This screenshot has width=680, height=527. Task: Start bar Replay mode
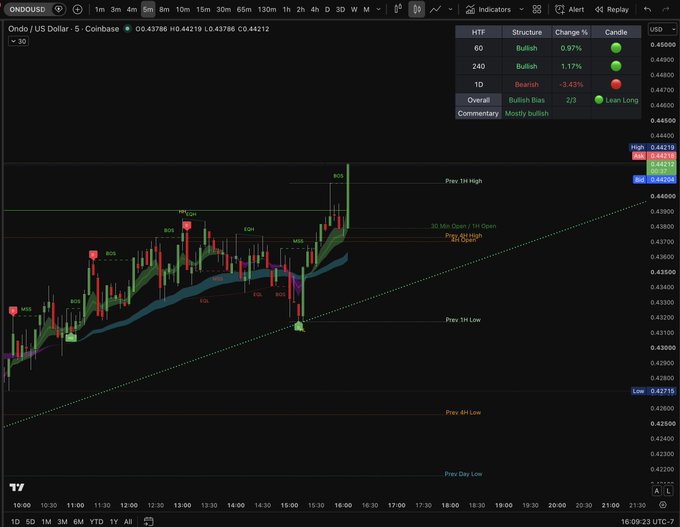[x=611, y=9]
